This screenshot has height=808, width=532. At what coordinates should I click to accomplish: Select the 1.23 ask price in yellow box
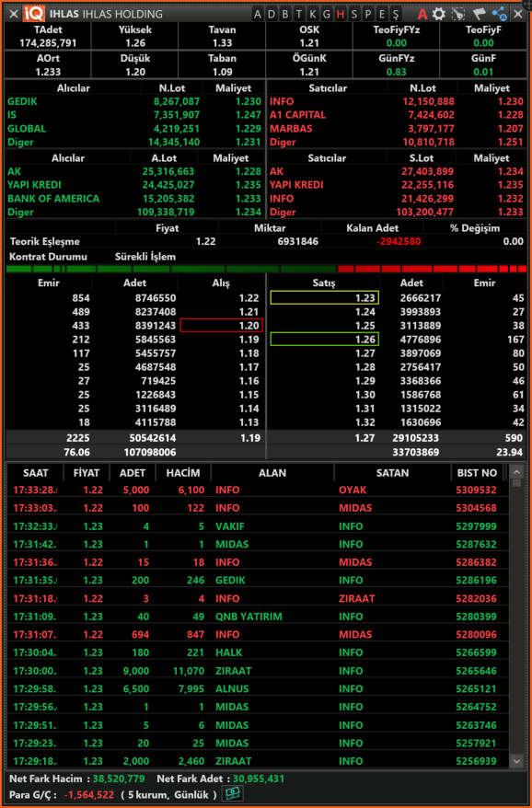[325, 298]
